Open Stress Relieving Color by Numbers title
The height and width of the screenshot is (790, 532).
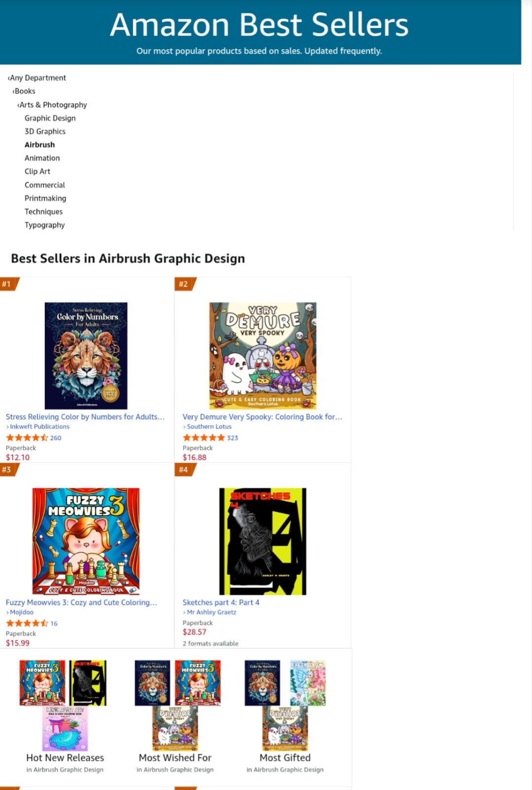tap(85, 417)
